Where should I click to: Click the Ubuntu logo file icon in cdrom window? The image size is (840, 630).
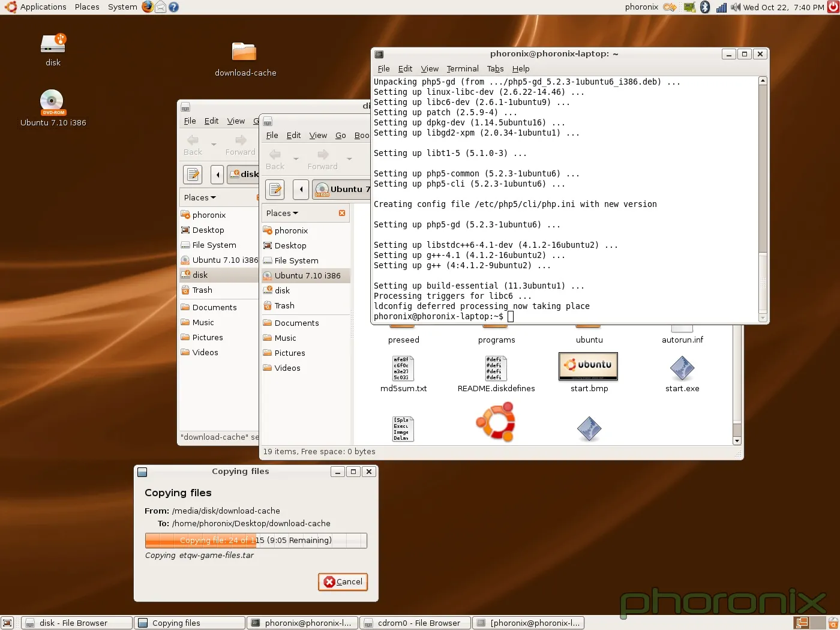[x=496, y=422]
